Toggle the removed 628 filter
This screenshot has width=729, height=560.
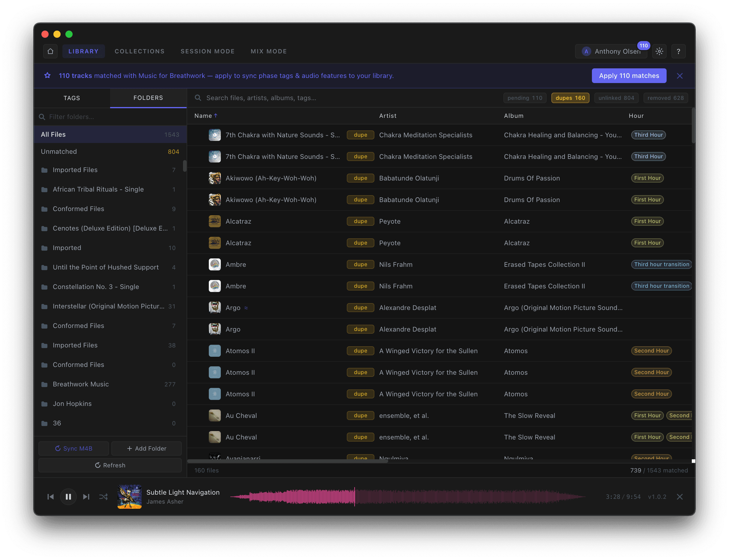[x=665, y=98]
